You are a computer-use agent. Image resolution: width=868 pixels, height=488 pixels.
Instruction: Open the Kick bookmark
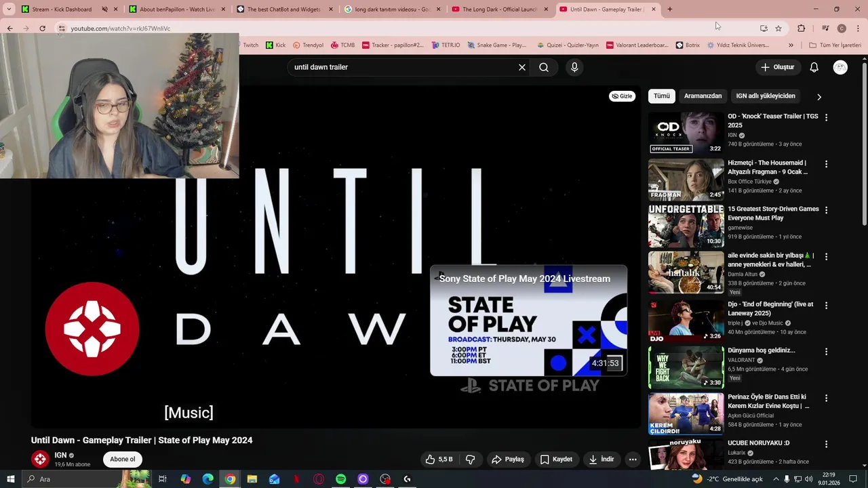click(x=275, y=45)
